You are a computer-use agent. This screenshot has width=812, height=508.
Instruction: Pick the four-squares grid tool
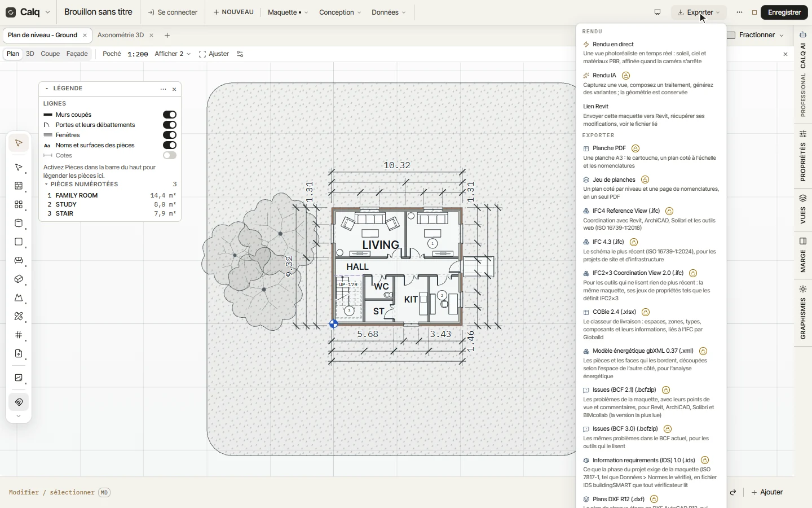pyautogui.click(x=19, y=205)
